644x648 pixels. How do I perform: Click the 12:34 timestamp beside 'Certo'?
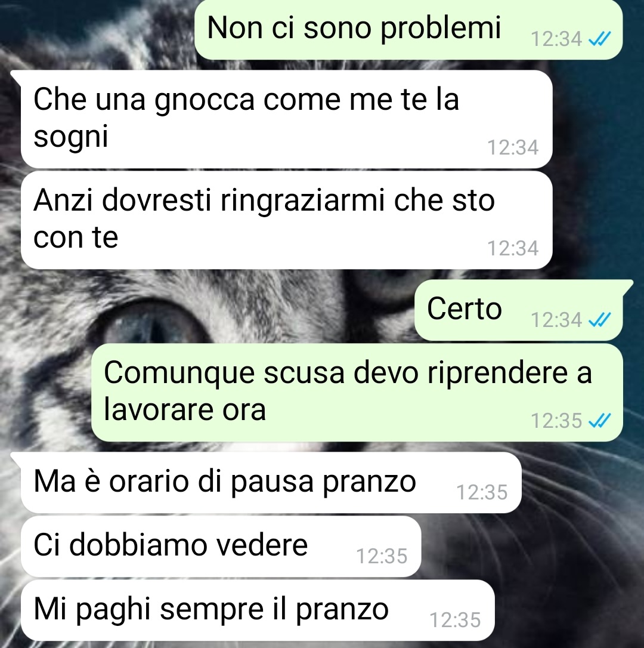556,320
